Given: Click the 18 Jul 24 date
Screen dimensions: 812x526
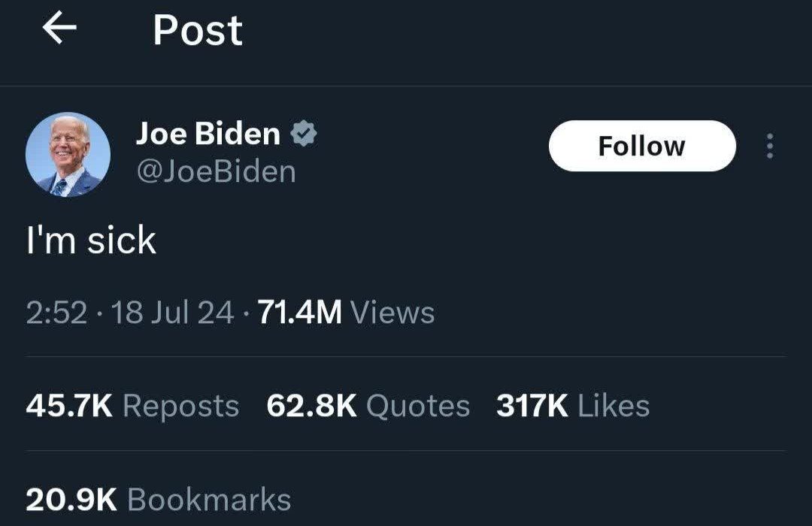Looking at the screenshot, I should point(172,313).
